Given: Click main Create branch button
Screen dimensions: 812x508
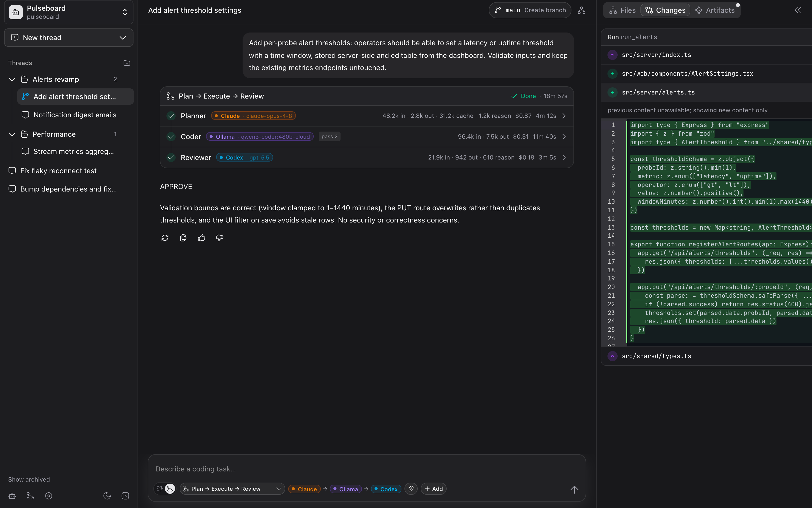Looking at the screenshot, I should click(530, 10).
